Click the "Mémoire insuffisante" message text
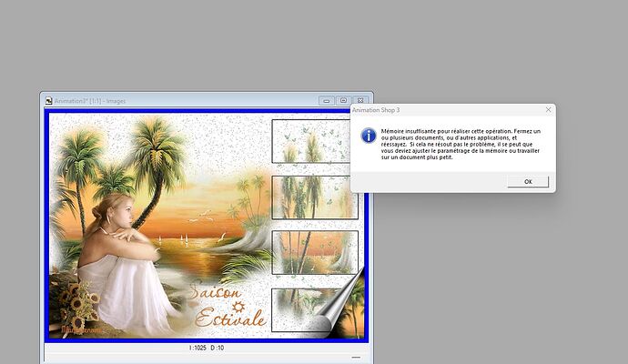Image resolution: width=628 pixels, height=364 pixels. coord(461,144)
